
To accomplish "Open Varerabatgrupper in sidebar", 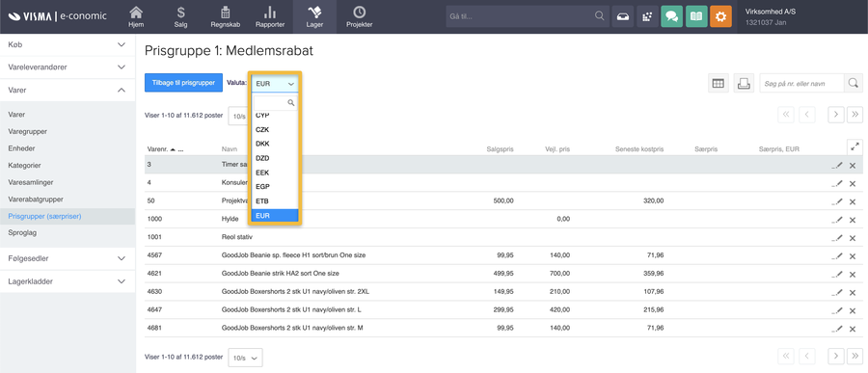I will pos(36,199).
